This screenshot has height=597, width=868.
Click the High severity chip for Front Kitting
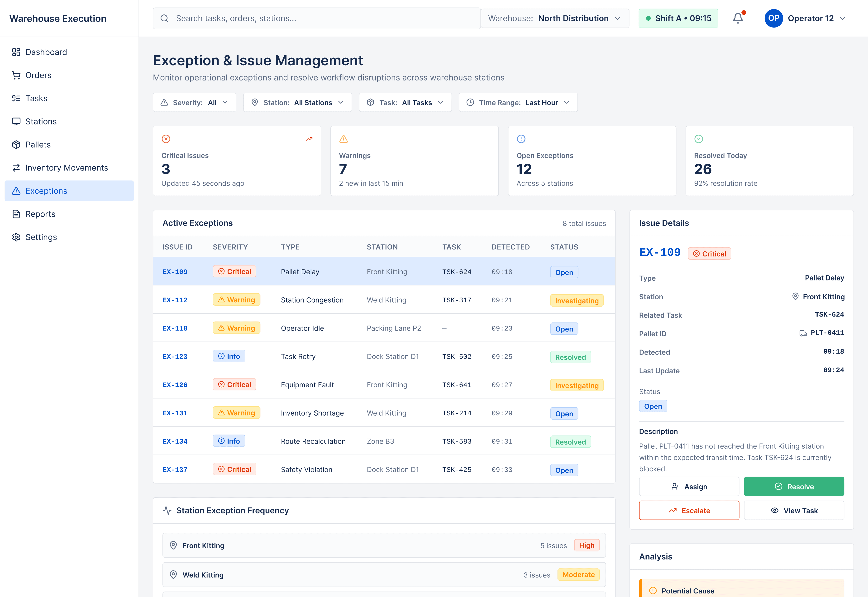(586, 545)
